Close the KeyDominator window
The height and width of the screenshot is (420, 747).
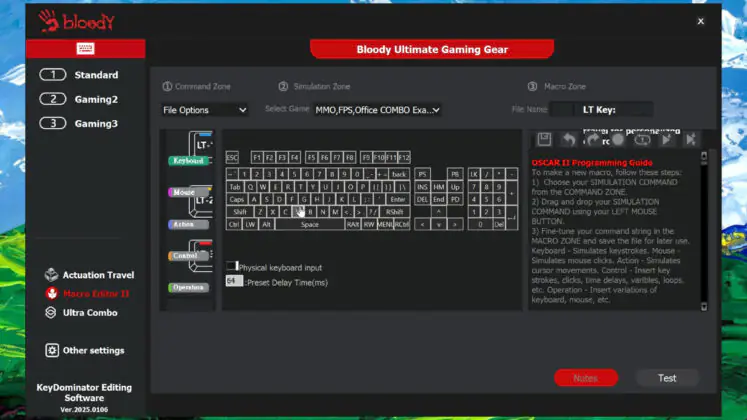pyautogui.click(x=701, y=21)
